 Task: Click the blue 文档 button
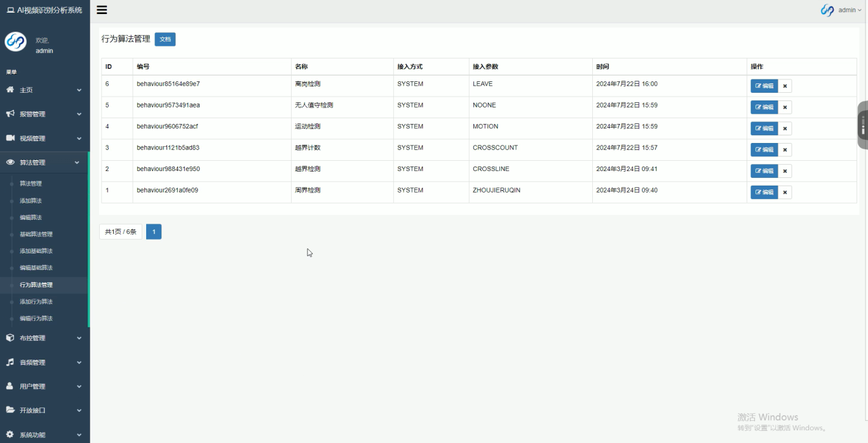coord(165,39)
